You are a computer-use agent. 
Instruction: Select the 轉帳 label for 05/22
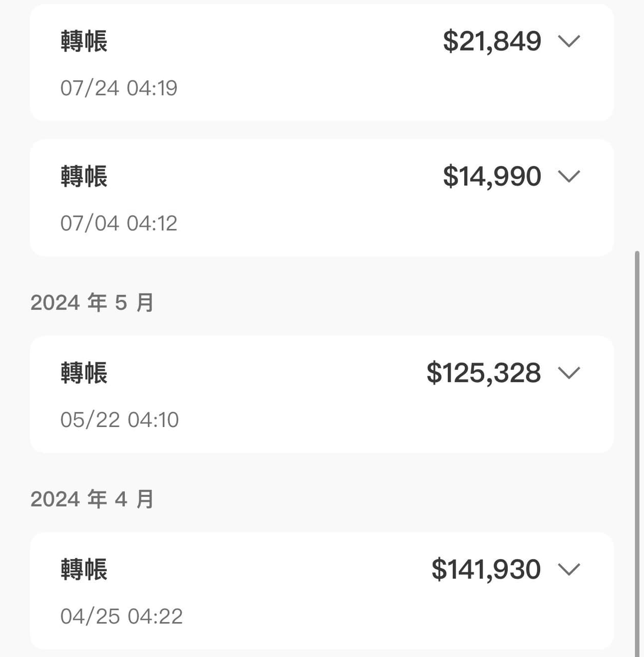pos(84,373)
